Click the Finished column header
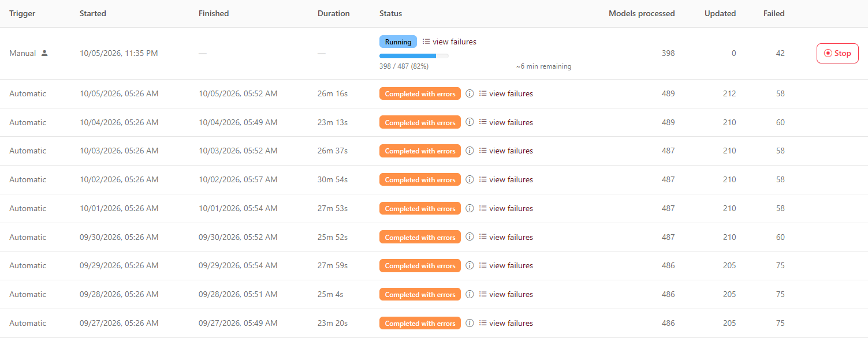 (x=214, y=13)
